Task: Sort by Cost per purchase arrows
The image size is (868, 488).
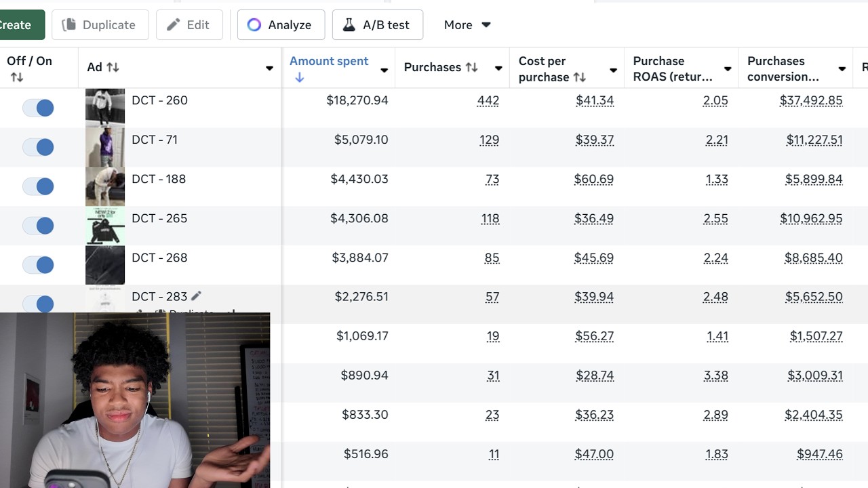Action: (x=579, y=77)
